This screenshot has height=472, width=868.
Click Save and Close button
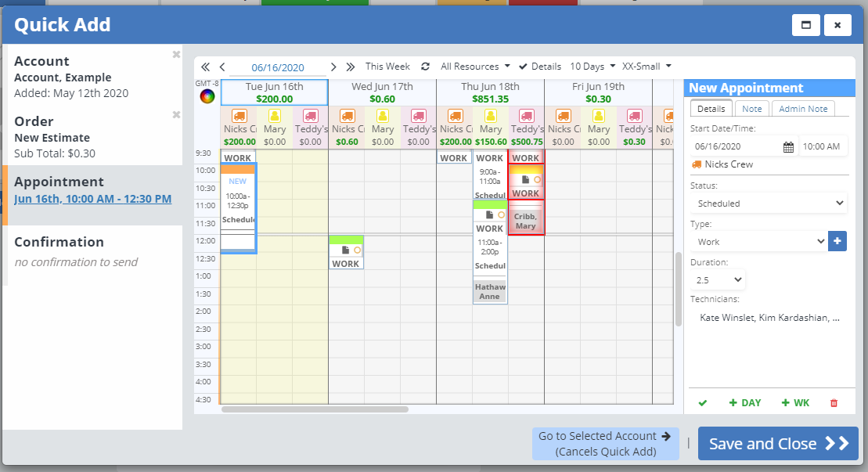[777, 444]
